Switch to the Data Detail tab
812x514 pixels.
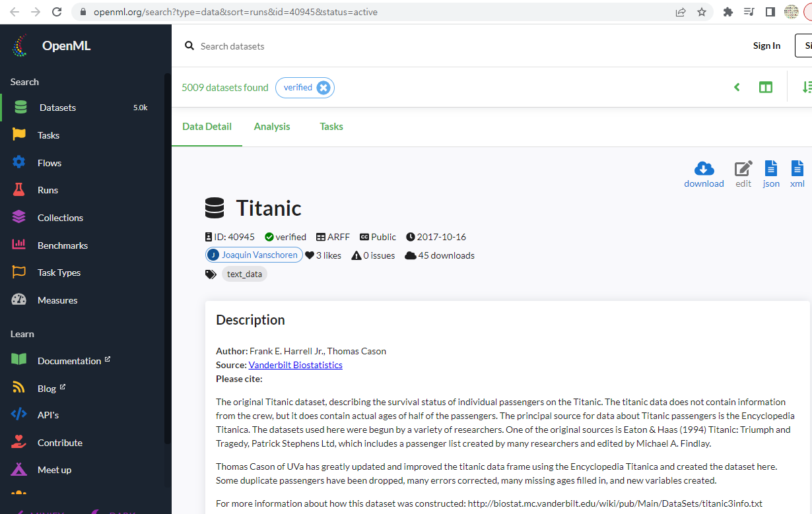point(207,127)
